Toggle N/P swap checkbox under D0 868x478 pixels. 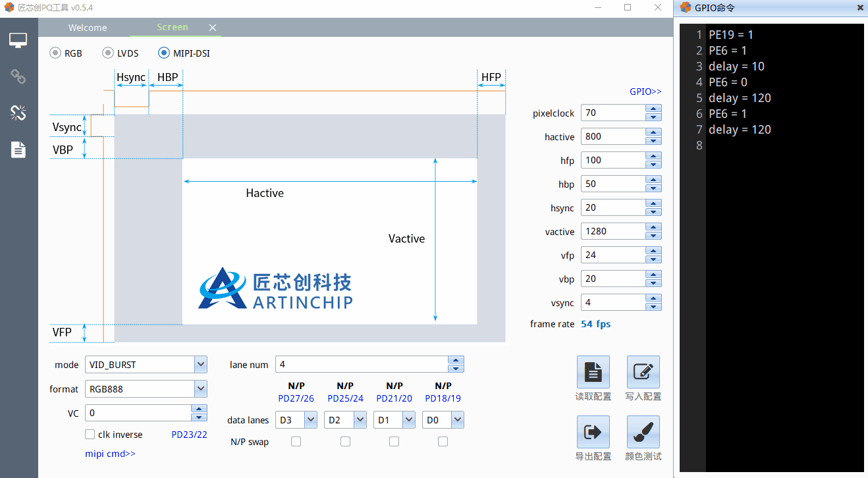point(443,442)
